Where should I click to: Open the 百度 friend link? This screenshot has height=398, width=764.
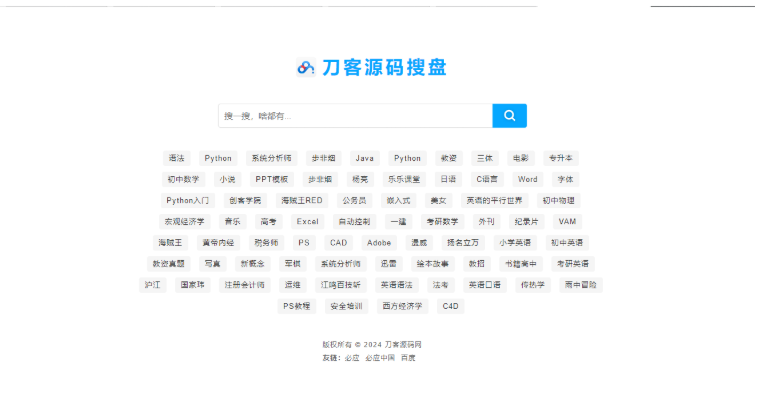(x=408, y=358)
